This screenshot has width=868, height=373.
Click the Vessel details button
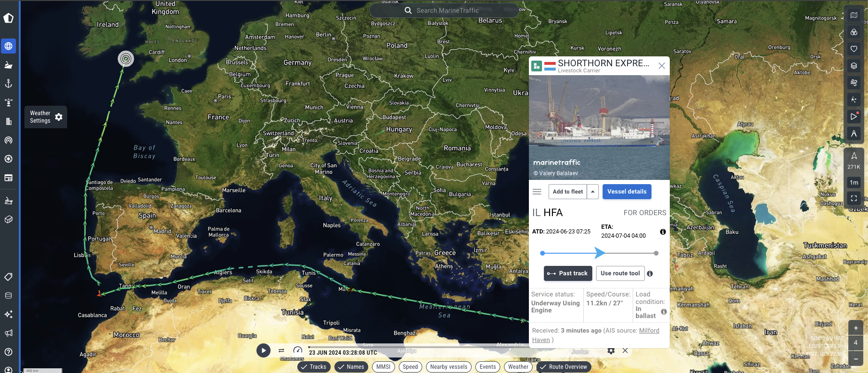tap(627, 192)
